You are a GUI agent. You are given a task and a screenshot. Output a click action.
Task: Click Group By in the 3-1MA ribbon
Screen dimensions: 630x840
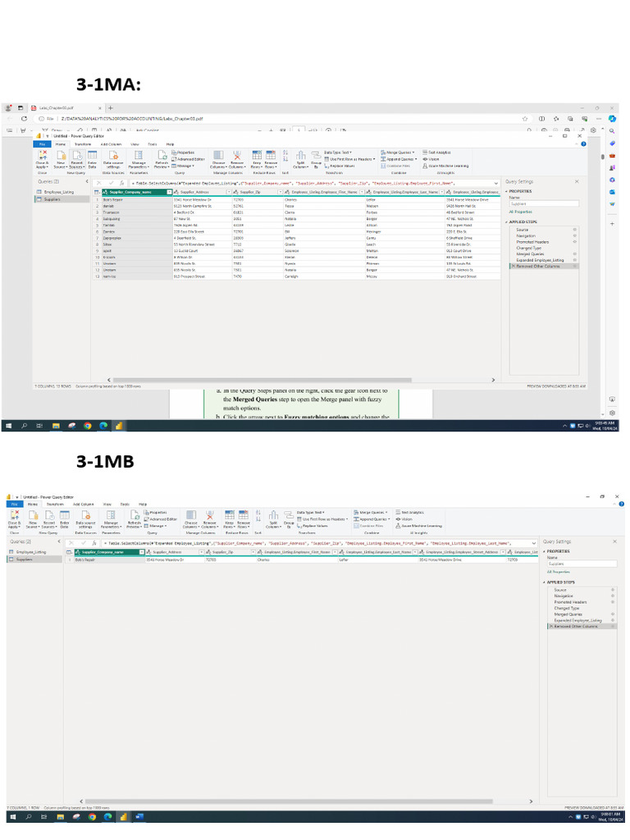pyautogui.click(x=316, y=163)
